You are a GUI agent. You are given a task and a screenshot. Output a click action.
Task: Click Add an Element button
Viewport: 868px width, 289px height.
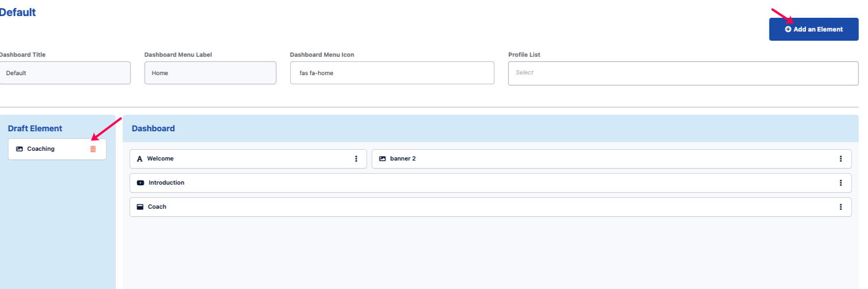[813, 29]
